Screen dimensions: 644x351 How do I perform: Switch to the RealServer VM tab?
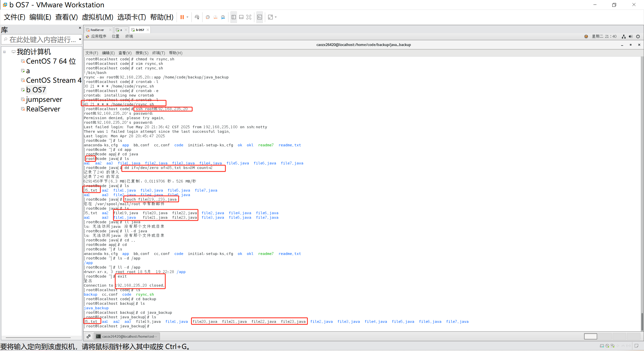(x=97, y=30)
